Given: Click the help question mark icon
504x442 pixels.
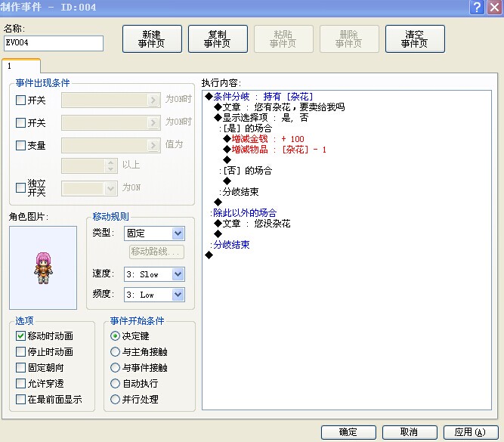Looking at the screenshot, I should [477, 7].
